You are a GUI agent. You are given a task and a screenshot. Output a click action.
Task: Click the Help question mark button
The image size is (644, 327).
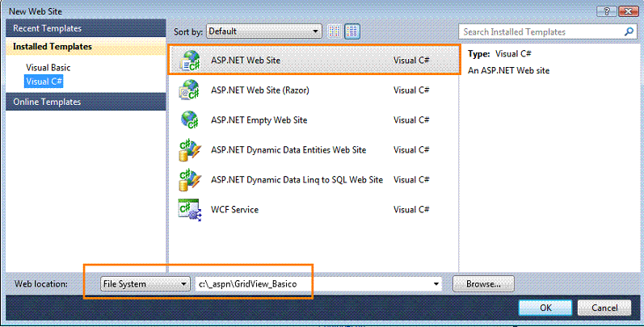[608, 11]
